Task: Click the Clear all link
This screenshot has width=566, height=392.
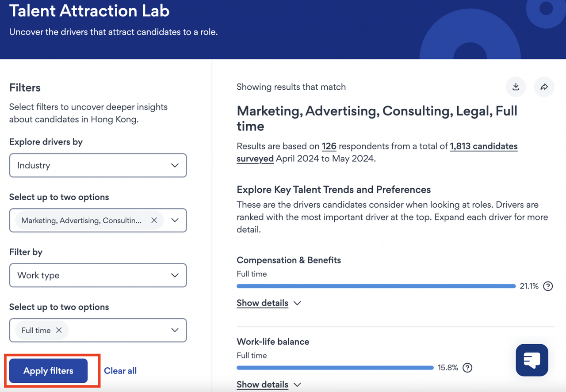Action: (x=120, y=371)
